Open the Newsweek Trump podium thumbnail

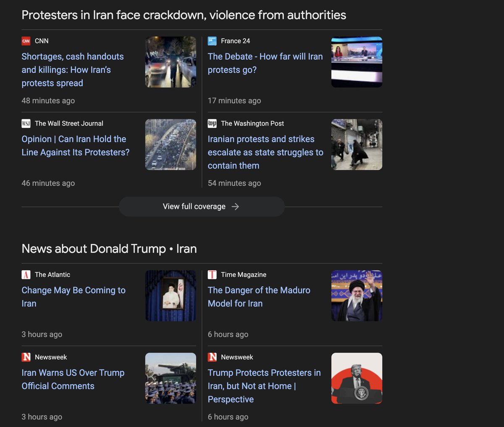coord(357,378)
